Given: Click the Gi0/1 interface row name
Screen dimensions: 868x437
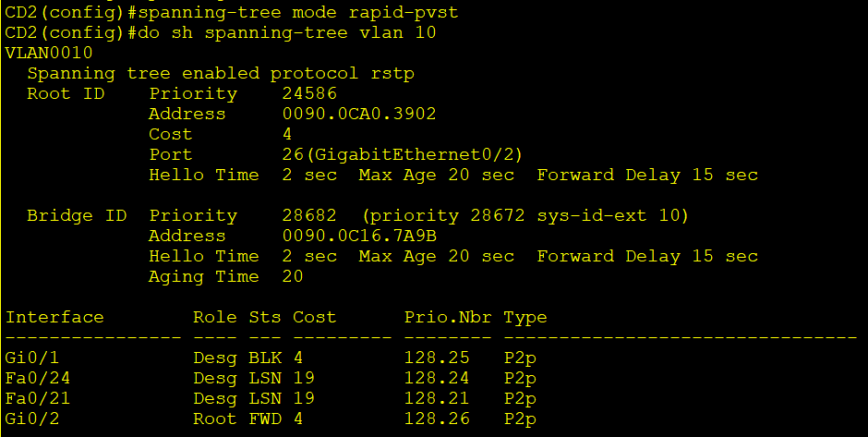Looking at the screenshot, I should [x=27, y=358].
